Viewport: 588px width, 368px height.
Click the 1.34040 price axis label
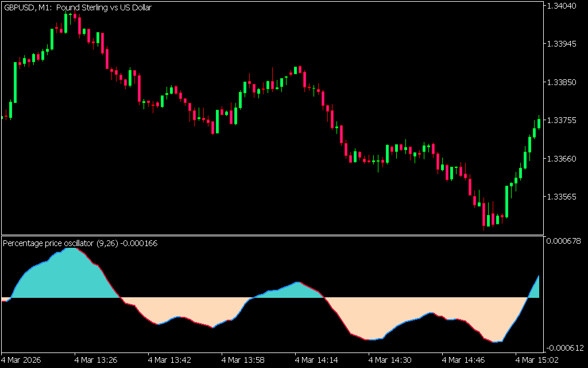(564, 6)
